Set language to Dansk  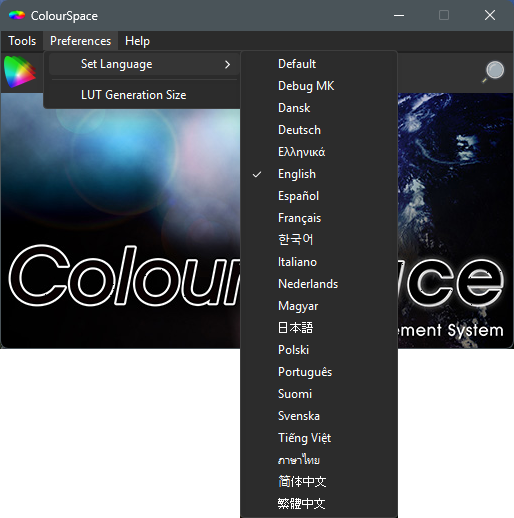(x=319, y=108)
